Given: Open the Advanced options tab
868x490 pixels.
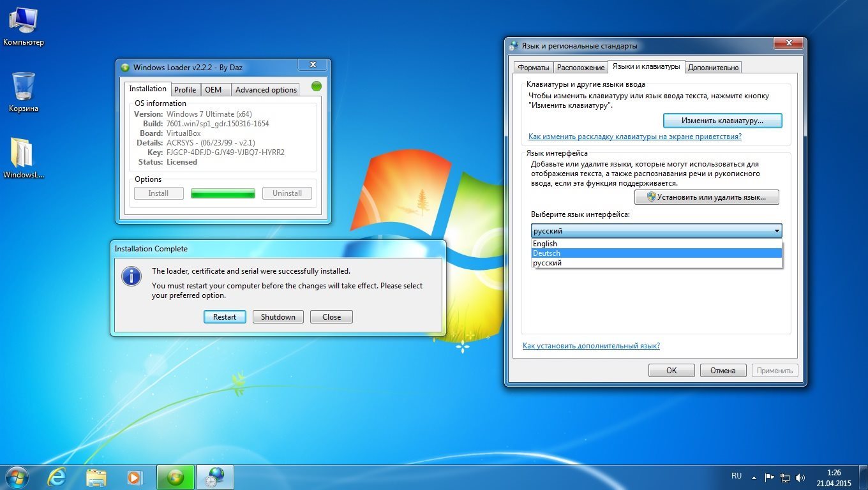Looking at the screenshot, I should coord(266,90).
